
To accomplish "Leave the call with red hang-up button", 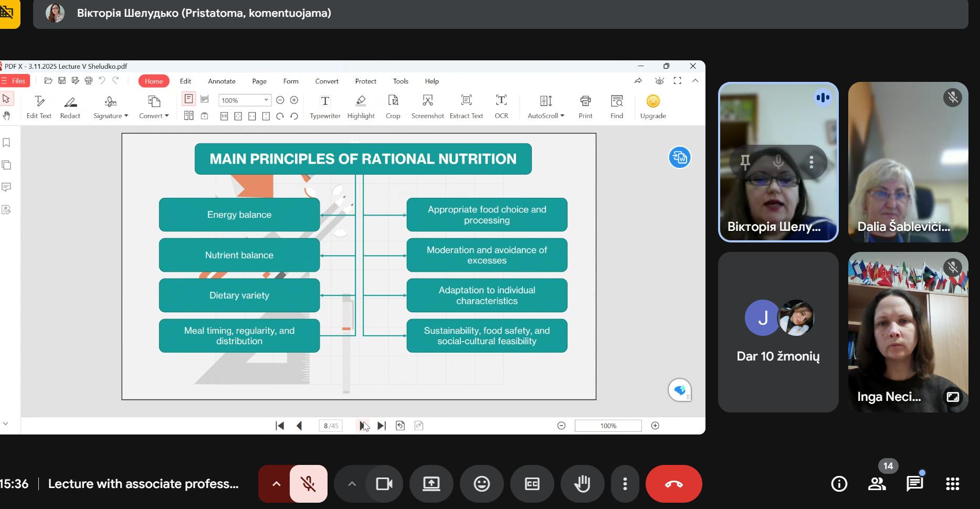I will click(x=673, y=484).
